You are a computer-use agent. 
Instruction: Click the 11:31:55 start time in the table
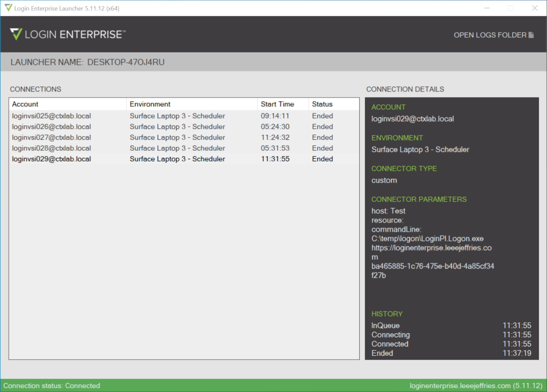[275, 159]
